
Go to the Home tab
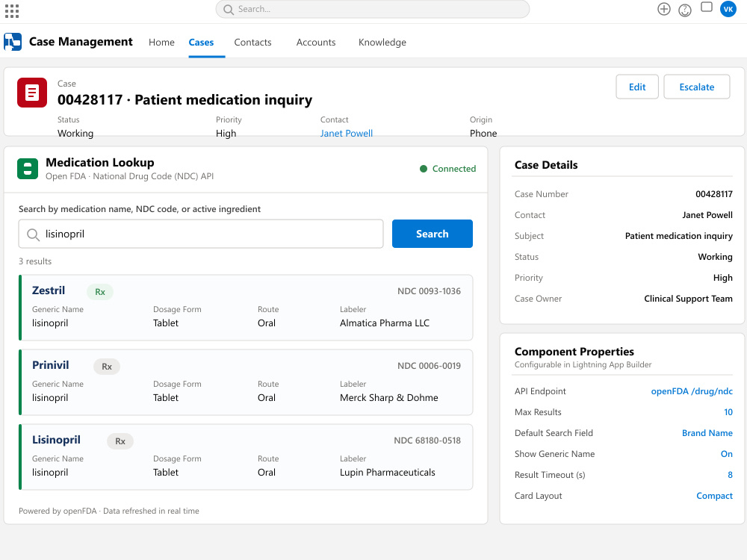pos(161,43)
